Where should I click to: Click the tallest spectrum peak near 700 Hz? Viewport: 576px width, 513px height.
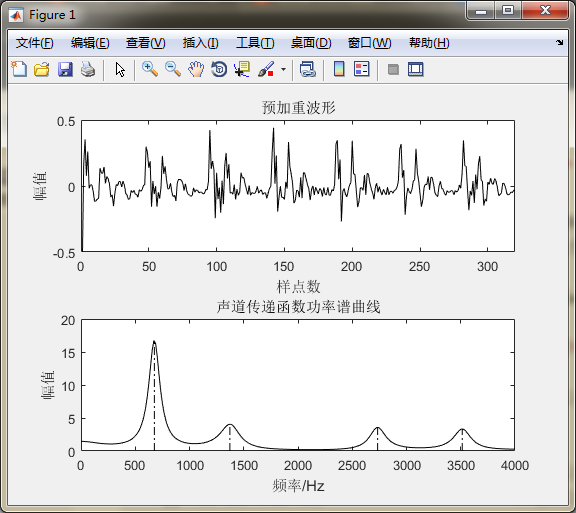pyautogui.click(x=154, y=342)
